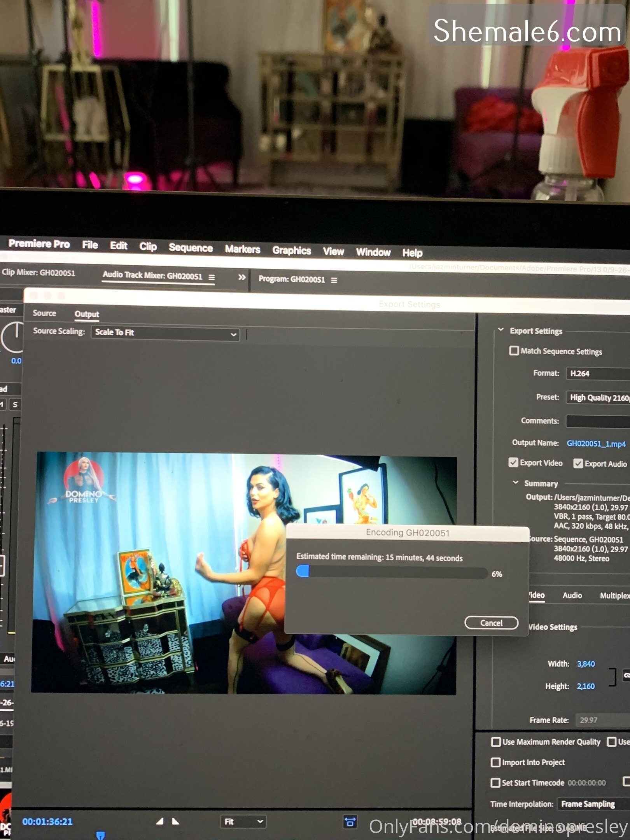This screenshot has width=630, height=840.
Task: Toggle Match Sequence Settings checkbox
Action: click(514, 351)
